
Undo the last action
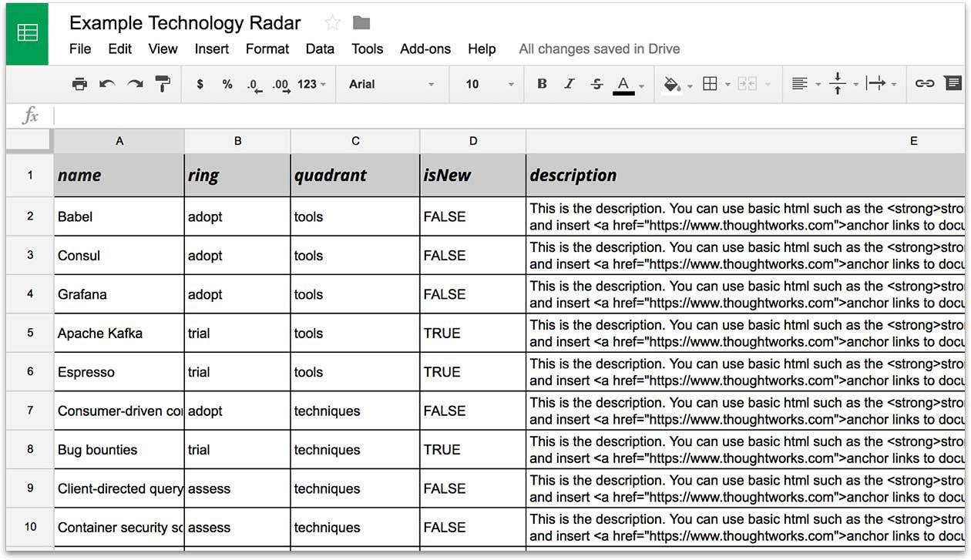pyautogui.click(x=107, y=84)
